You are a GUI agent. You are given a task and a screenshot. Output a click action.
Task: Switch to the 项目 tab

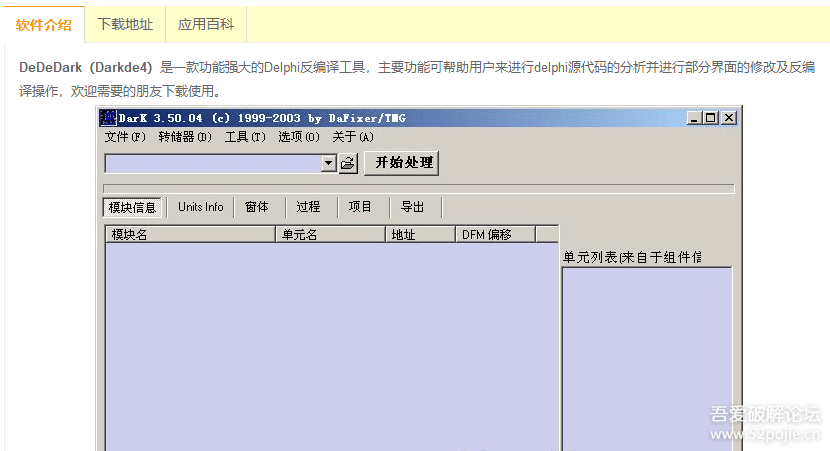tap(360, 207)
